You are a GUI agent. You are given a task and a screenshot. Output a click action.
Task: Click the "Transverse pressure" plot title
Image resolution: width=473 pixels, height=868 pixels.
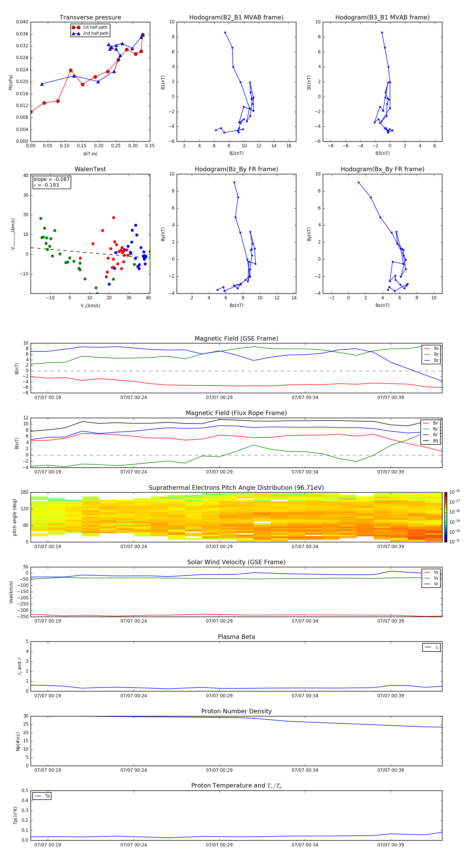(x=90, y=18)
